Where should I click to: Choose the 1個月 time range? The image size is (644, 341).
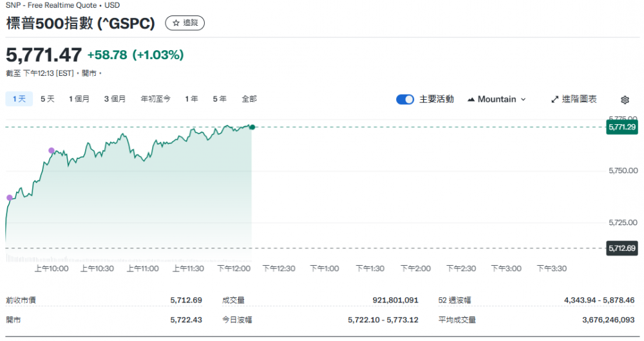coord(79,99)
